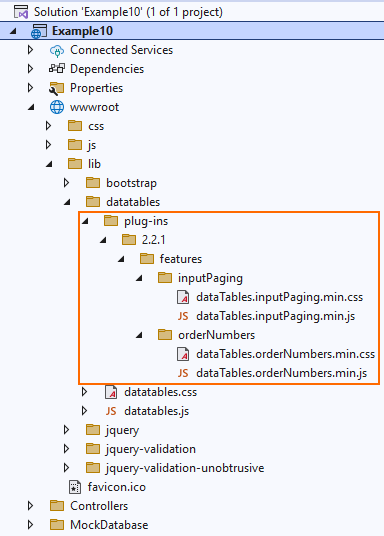384x536 pixels.
Task: Click the inputPaging folder icon
Action: [x=165, y=278]
